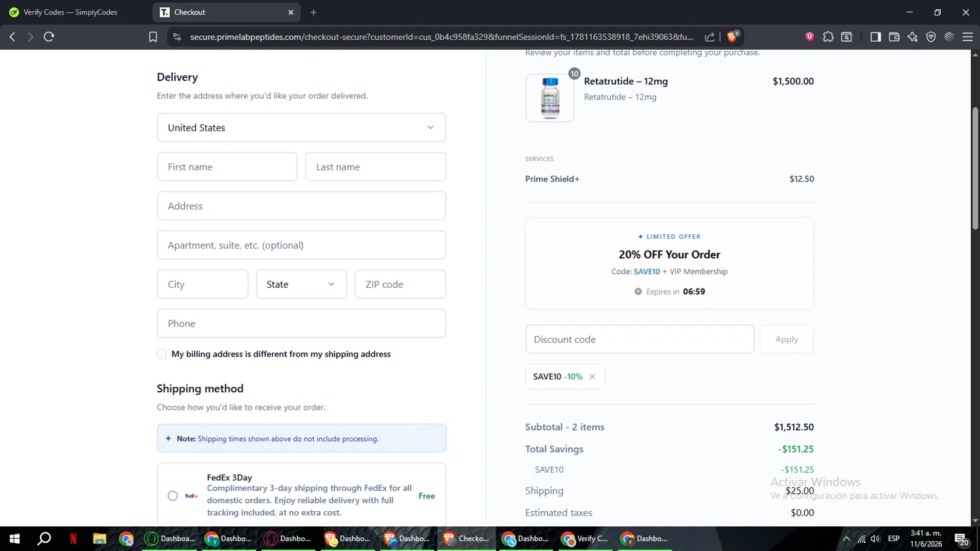Check the different billing address box
This screenshot has height=551, width=980.
pyautogui.click(x=161, y=354)
